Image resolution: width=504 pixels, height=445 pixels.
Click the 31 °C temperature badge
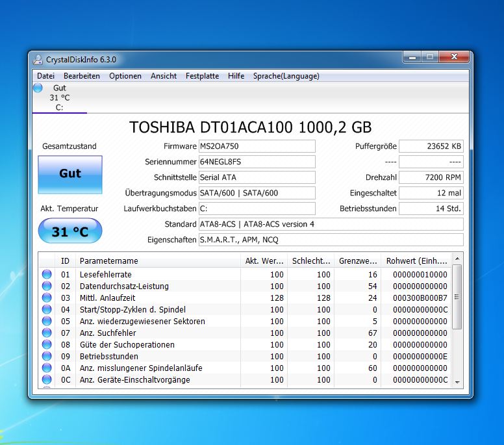[x=70, y=231]
